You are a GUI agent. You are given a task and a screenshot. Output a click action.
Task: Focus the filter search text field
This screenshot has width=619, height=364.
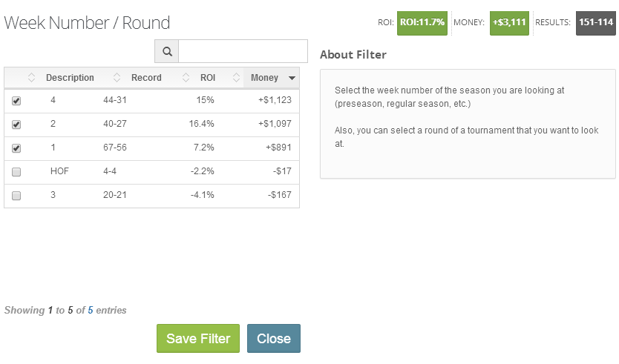point(243,52)
